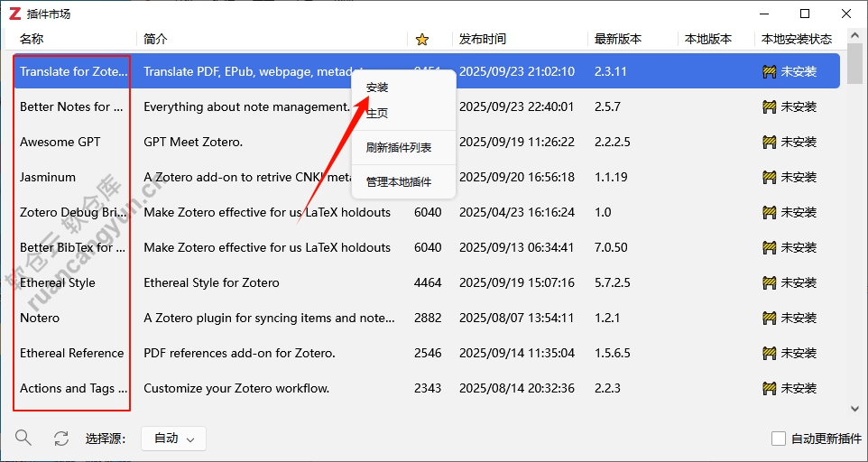Click the not-installed icon for Awesome GPT
868x462 pixels.
coord(769,143)
